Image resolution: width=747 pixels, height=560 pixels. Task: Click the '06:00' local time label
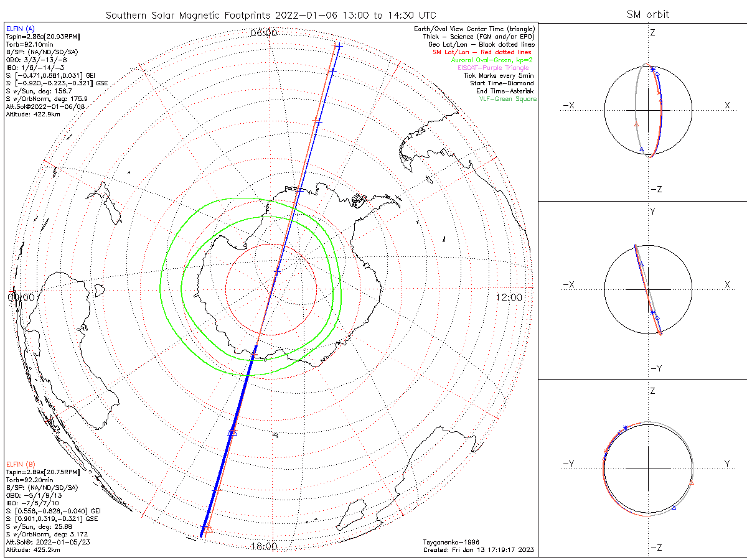click(264, 33)
